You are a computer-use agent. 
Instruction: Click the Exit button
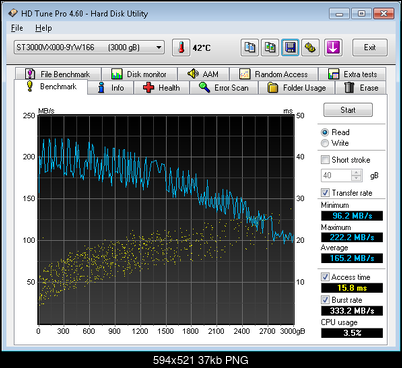pos(370,47)
